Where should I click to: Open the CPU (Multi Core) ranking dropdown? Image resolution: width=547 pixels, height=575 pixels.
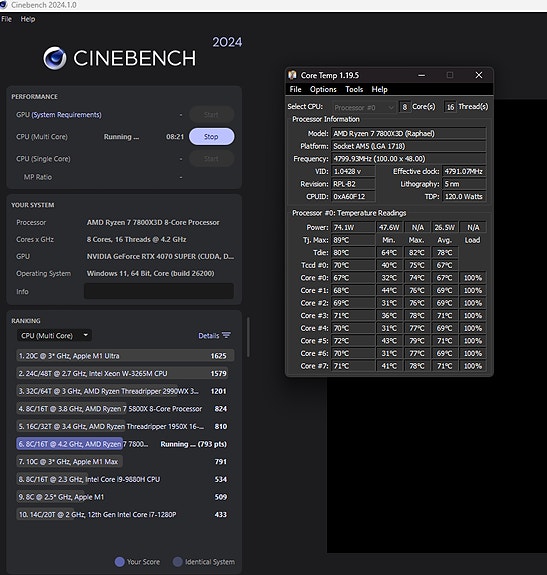click(54, 336)
